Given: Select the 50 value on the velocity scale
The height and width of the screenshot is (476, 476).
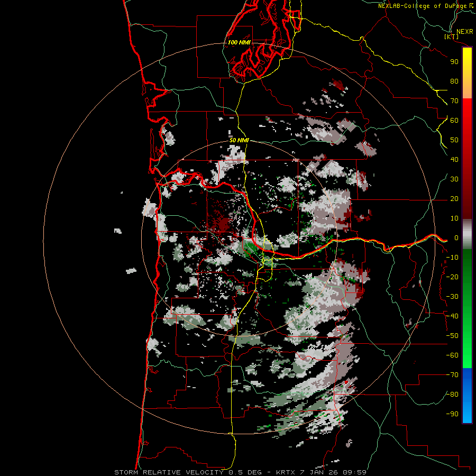Looking at the screenshot, I should [x=454, y=140].
